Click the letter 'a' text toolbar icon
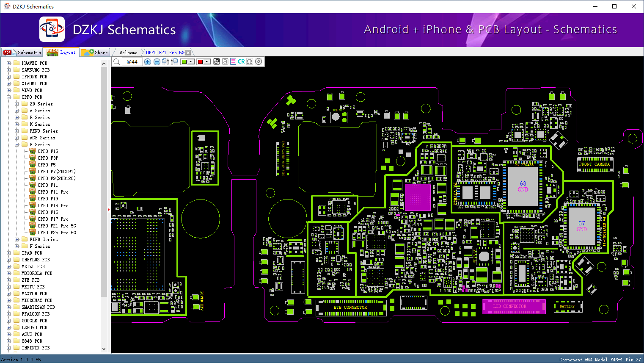This screenshot has width=644, height=363. pos(225,62)
